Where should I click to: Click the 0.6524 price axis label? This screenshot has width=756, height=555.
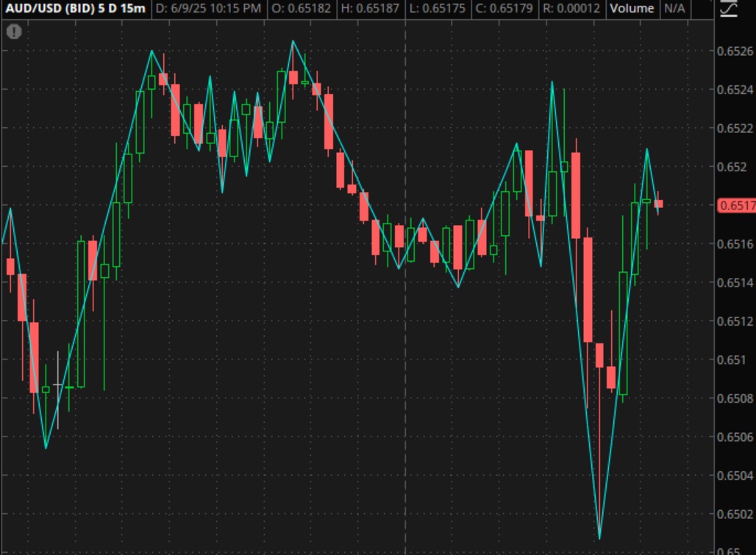click(735, 90)
